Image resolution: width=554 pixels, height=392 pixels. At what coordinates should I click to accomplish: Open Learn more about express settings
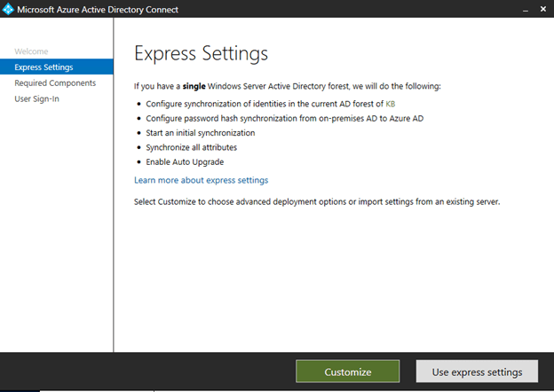(x=201, y=180)
